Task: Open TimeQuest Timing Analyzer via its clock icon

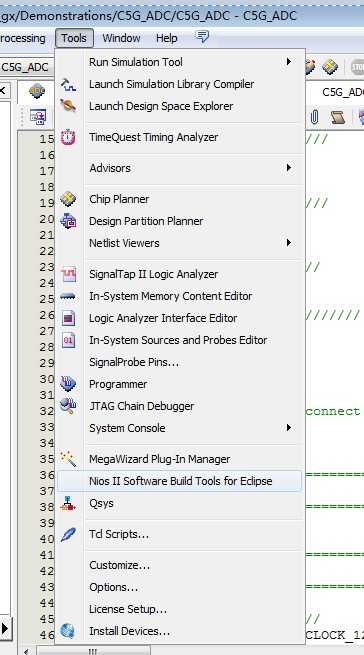Action: [68, 137]
